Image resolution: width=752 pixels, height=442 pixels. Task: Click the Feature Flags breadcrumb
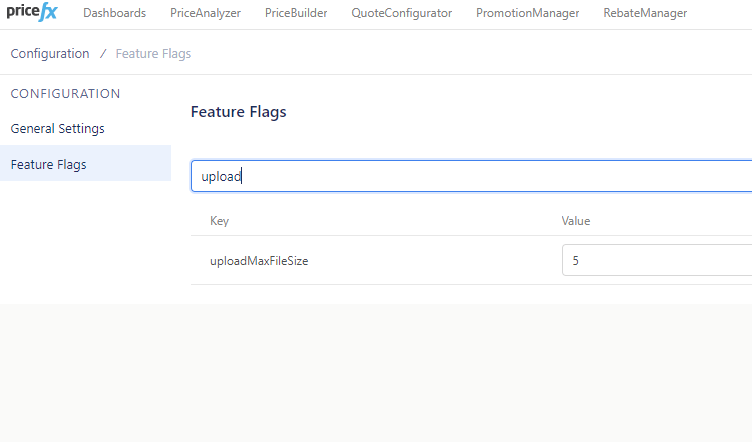153,53
